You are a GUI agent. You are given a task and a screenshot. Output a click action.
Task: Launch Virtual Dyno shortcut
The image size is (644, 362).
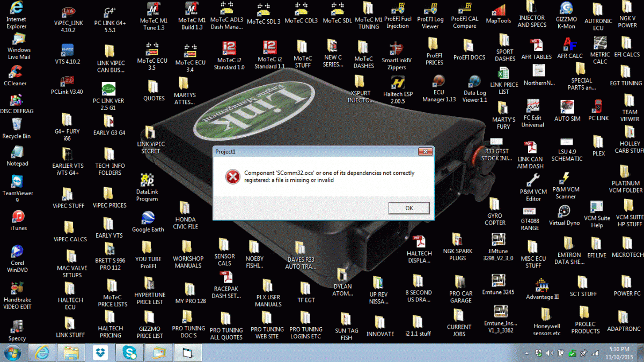point(564,213)
